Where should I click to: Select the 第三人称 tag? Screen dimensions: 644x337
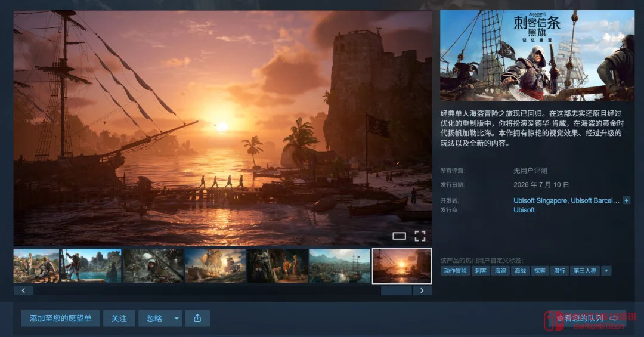click(585, 270)
